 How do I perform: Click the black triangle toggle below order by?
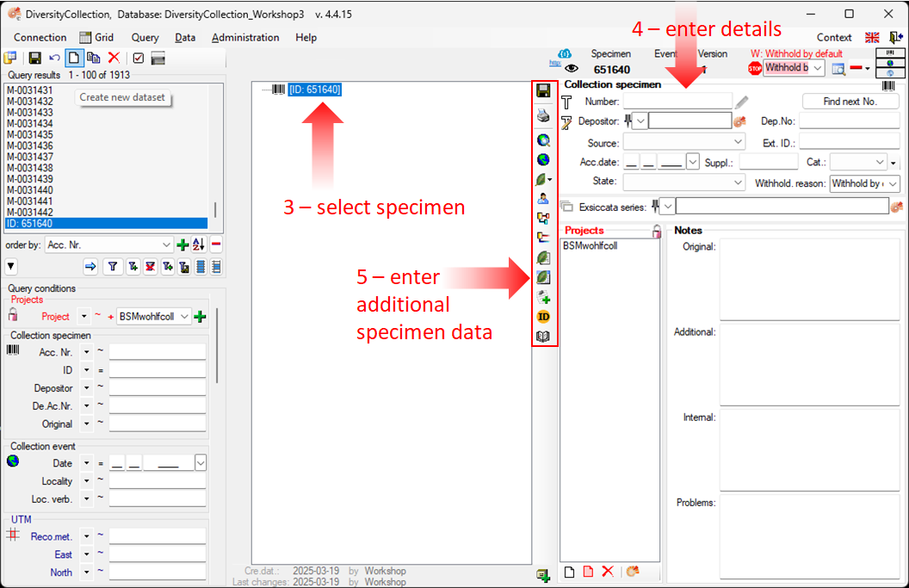click(x=11, y=267)
